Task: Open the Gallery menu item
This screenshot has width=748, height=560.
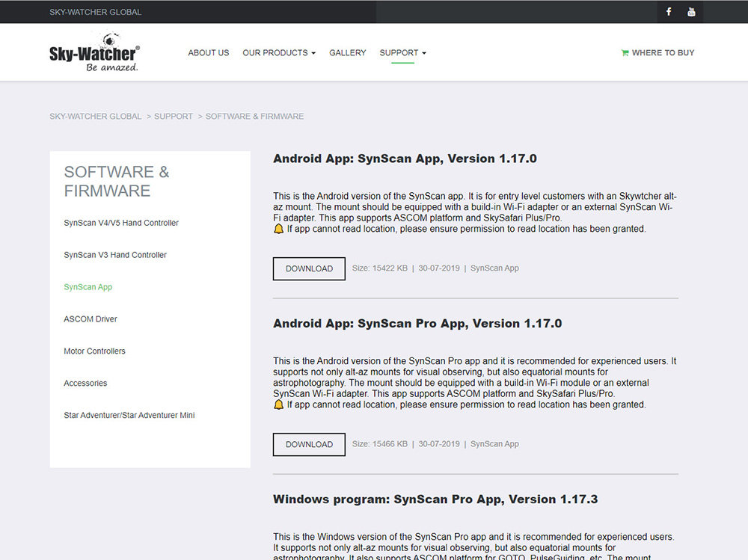Action: tap(347, 53)
